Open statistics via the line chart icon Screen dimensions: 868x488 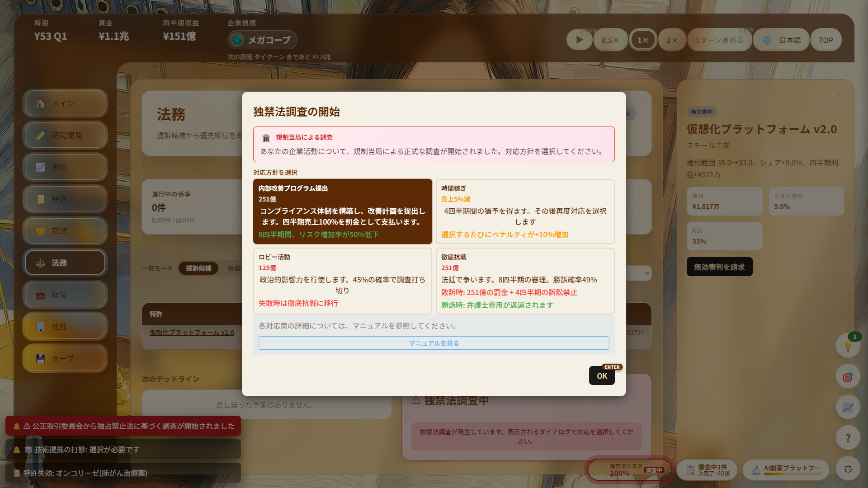[x=848, y=407]
